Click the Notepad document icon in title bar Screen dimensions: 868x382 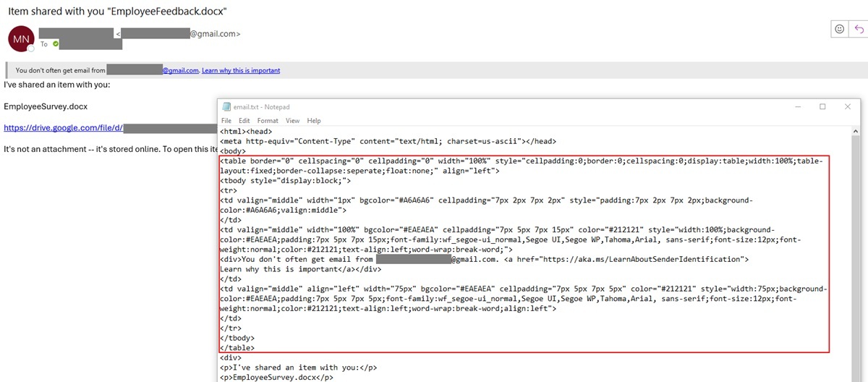click(226, 106)
